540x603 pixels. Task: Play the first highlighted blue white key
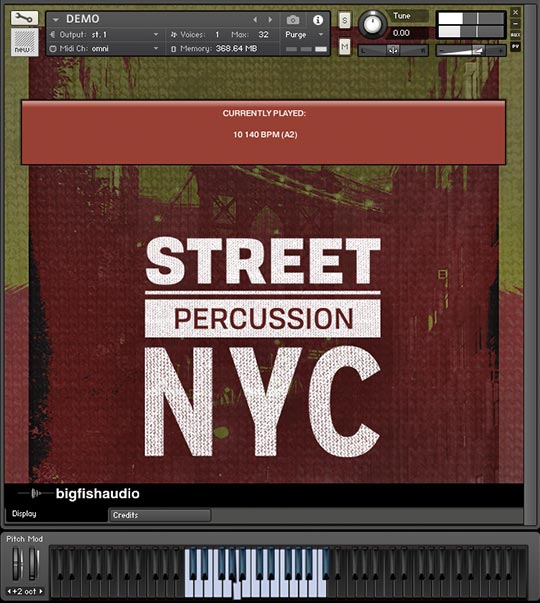189,586
